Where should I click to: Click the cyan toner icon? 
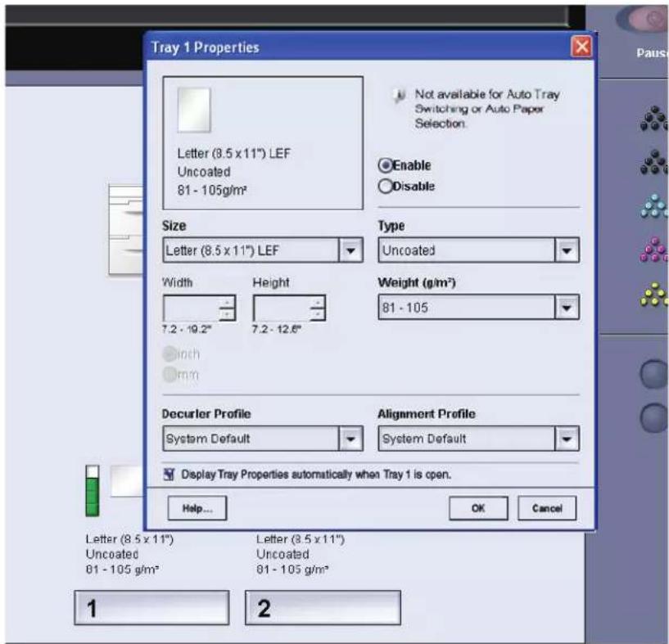654,206
